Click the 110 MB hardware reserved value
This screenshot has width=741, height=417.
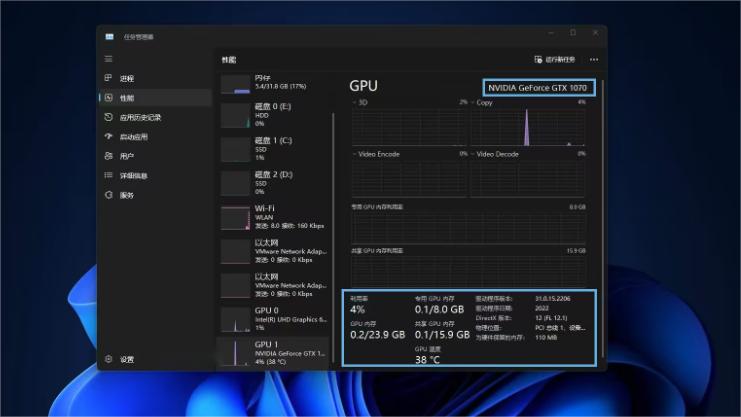pyautogui.click(x=546, y=338)
